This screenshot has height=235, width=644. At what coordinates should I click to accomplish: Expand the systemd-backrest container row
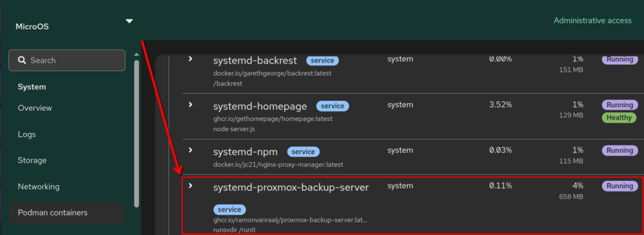click(190, 59)
